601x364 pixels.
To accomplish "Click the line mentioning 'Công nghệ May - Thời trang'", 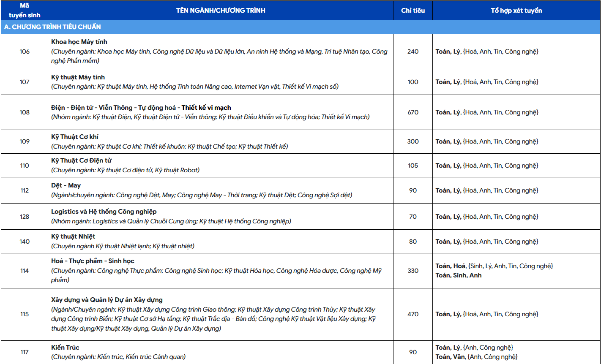I will click(x=202, y=195).
